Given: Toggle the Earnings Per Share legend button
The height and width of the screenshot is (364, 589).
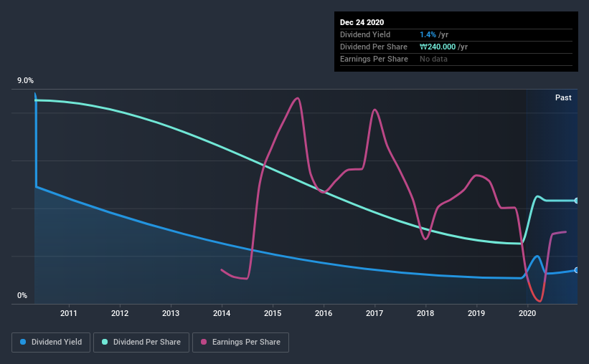Looking at the screenshot, I should [x=241, y=343].
